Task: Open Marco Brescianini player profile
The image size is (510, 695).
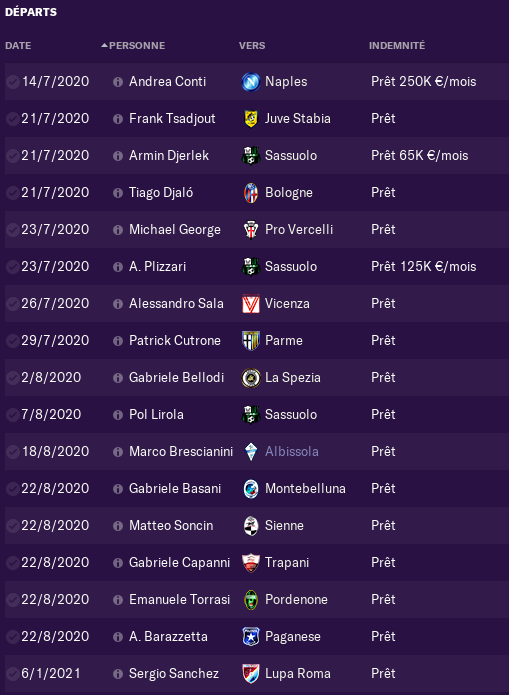Action: 181,452
